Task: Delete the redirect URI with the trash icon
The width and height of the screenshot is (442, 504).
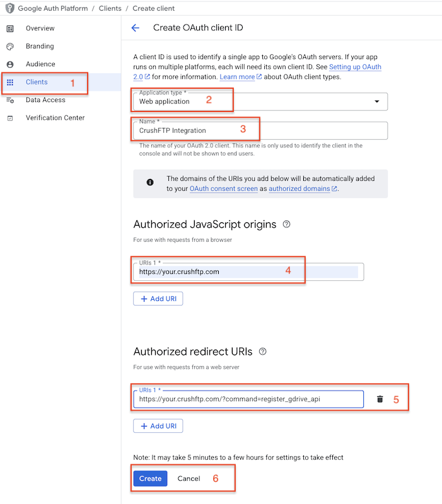Action: click(x=380, y=399)
